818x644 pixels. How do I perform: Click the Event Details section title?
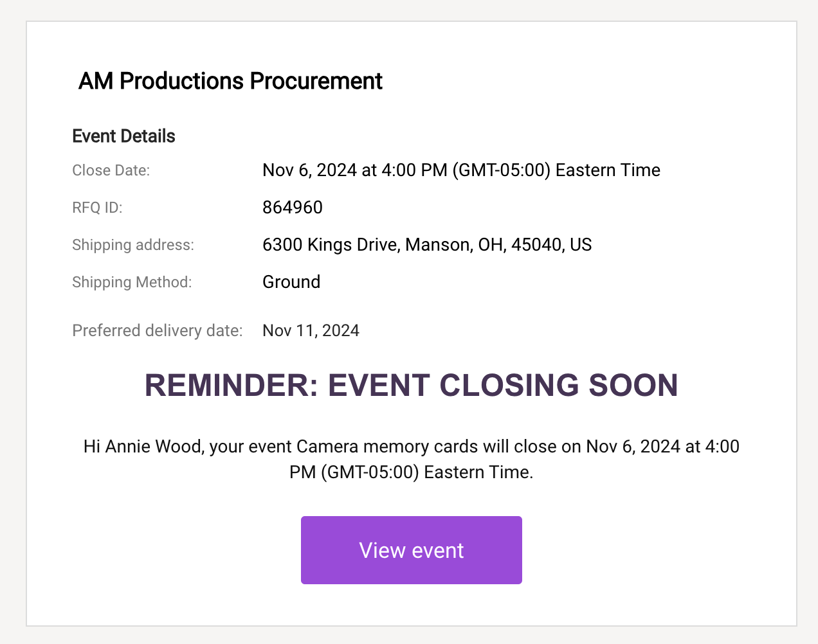pos(123,136)
